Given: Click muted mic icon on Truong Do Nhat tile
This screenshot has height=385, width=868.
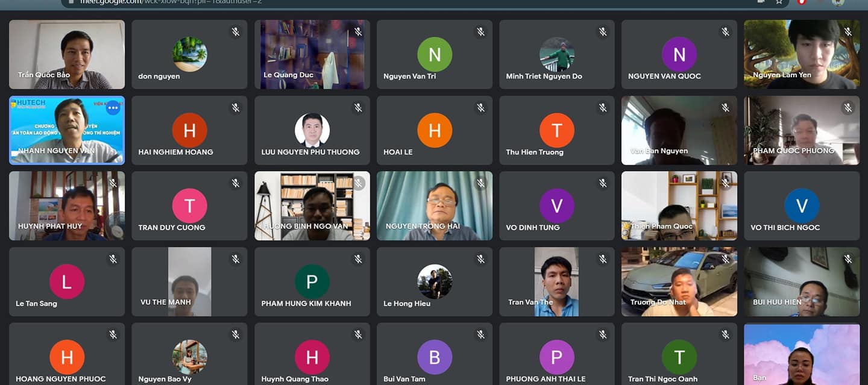Looking at the screenshot, I should point(725,259).
